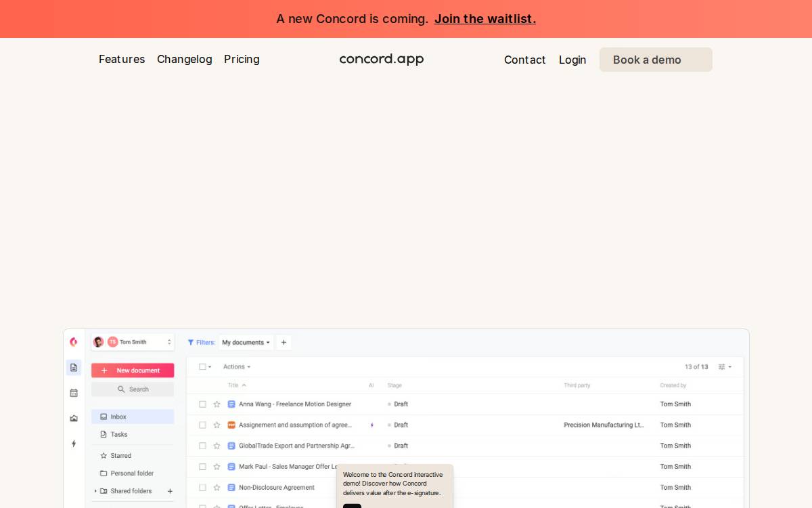
Task: Click Tom Smith's profile photo avatar
Action: (99, 342)
